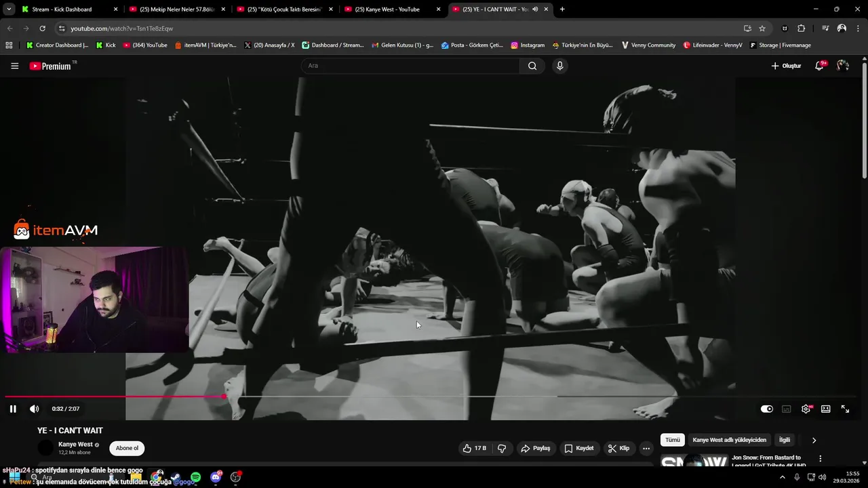868x488 pixels.
Task: Select the İlgili filter chip
Action: coord(785,440)
